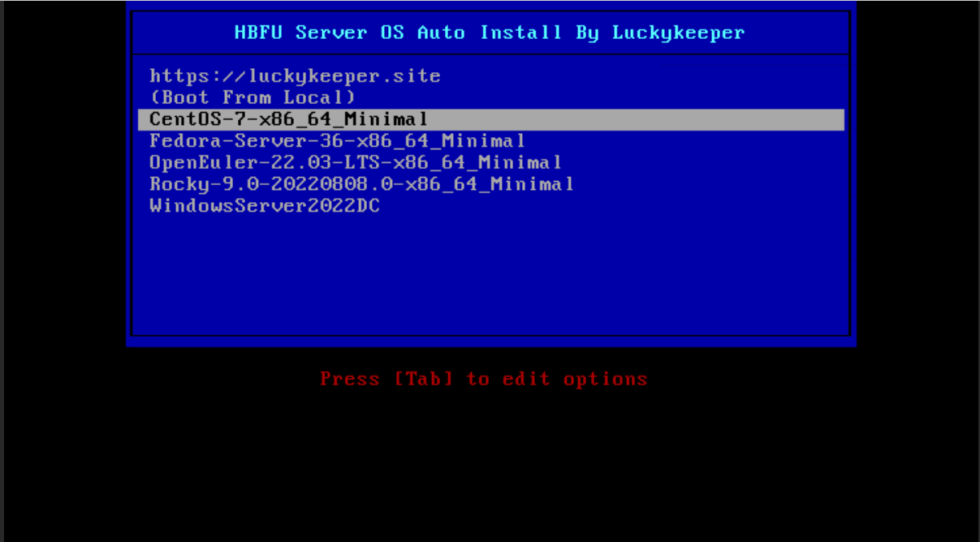Click the word Luckykeeper in the title bar
Screen dimensions: 980x542
[x=678, y=33]
